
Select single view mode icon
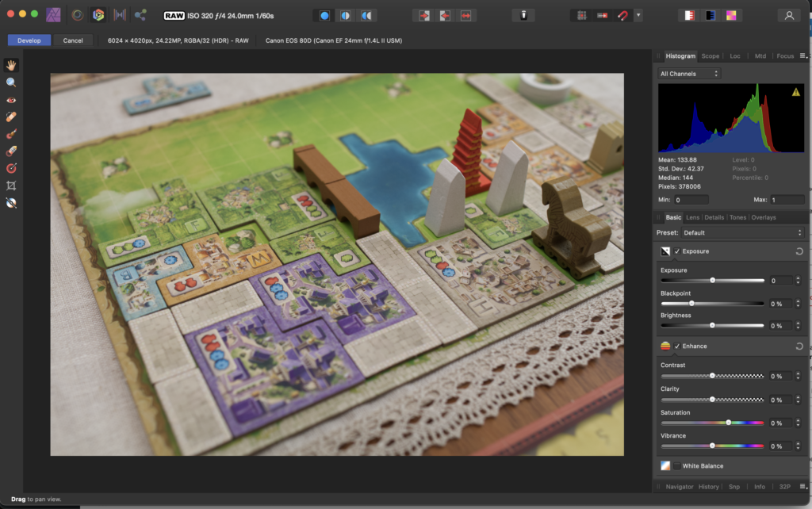point(324,16)
